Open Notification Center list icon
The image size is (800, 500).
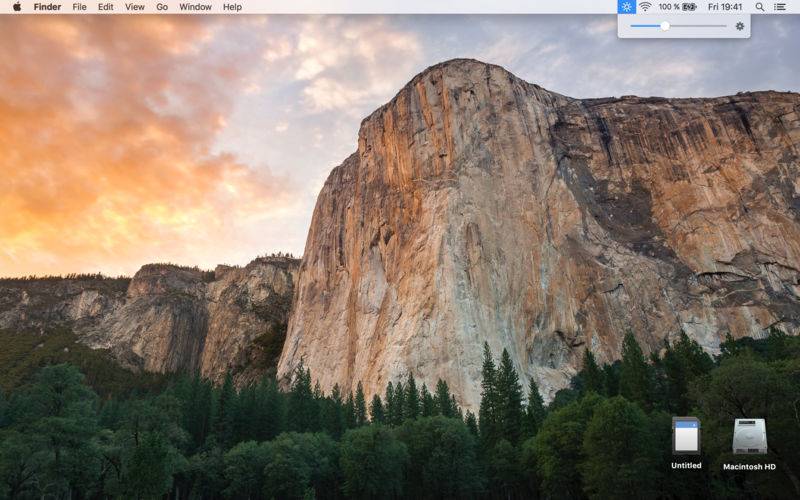[x=780, y=7]
